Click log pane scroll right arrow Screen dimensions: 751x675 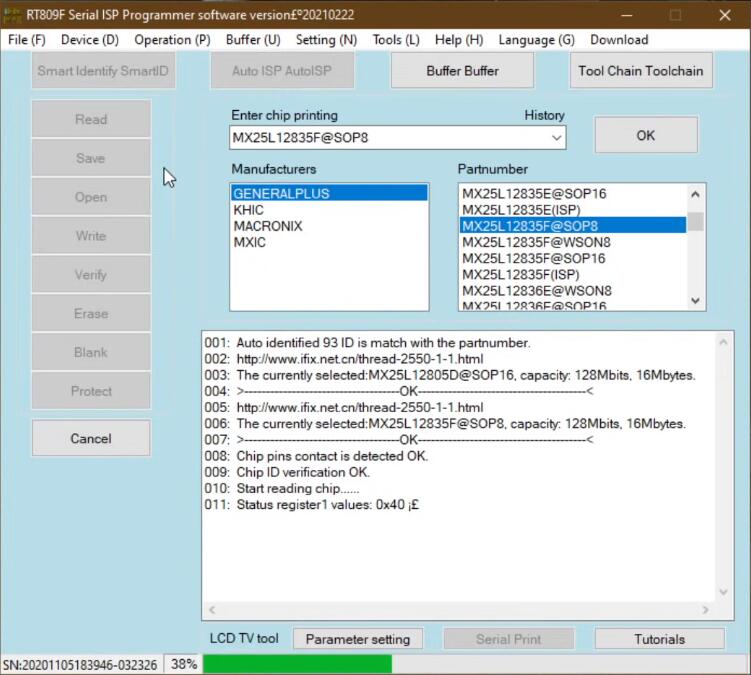pos(705,610)
